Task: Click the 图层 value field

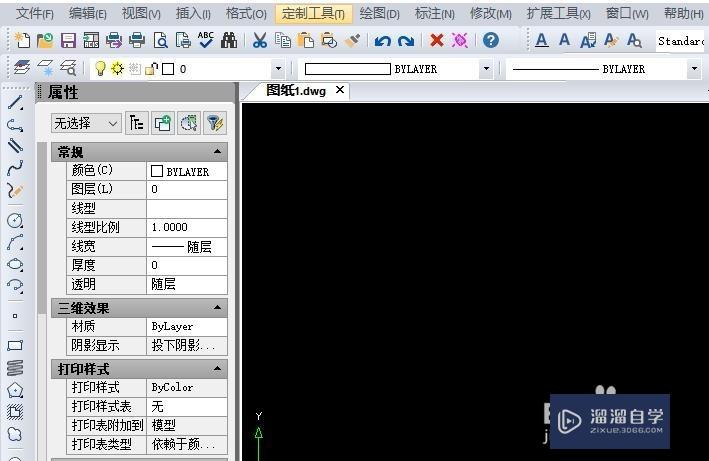Action: (187, 189)
